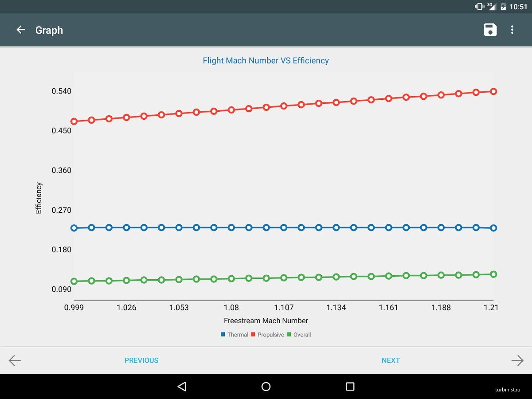The width and height of the screenshot is (532, 399).
Task: Save the graph using the floppy disk icon
Action: pyautogui.click(x=490, y=30)
